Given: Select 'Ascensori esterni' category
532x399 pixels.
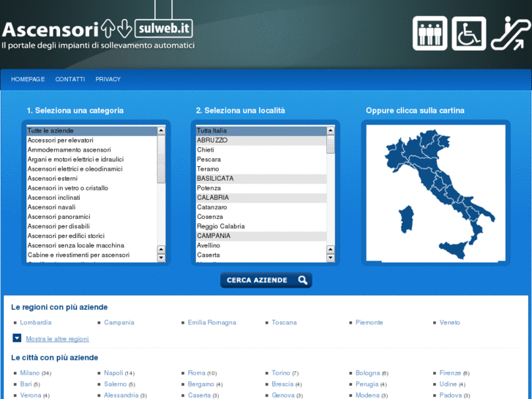Looking at the screenshot, I should click(x=91, y=179).
